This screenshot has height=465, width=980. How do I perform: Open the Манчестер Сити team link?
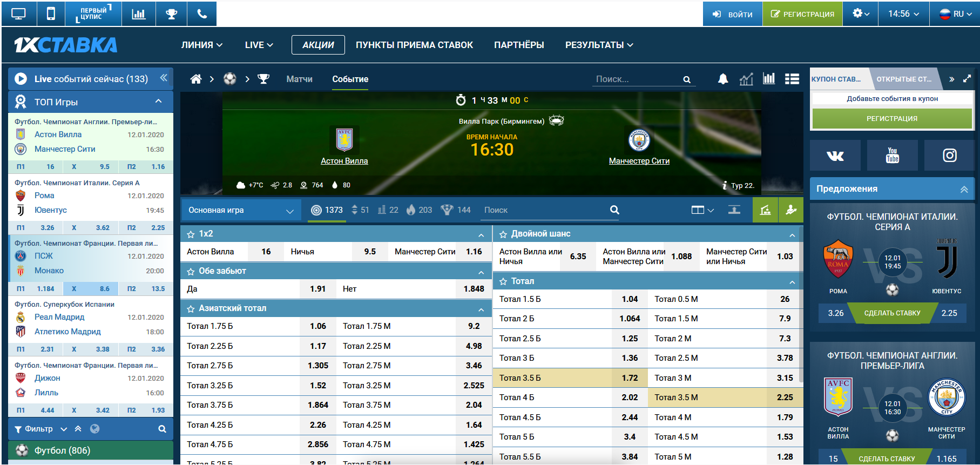(639, 161)
